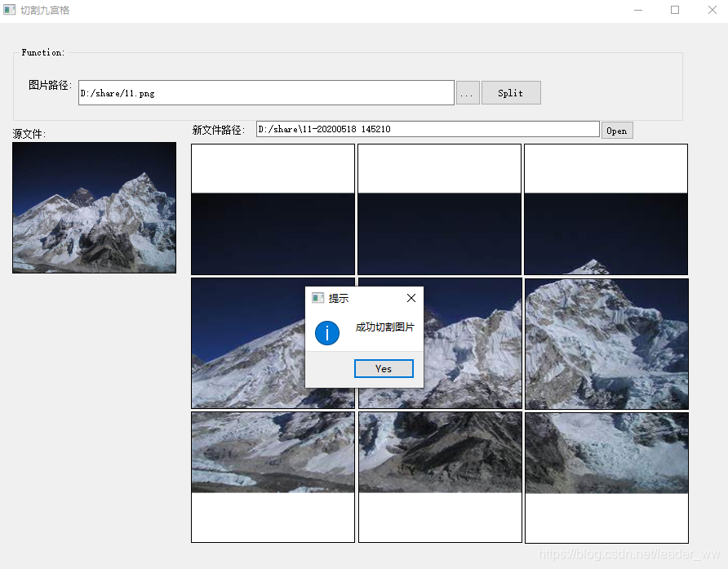Click the Open button beside new file path
Viewport: 728px width, 569px height.
point(616,131)
